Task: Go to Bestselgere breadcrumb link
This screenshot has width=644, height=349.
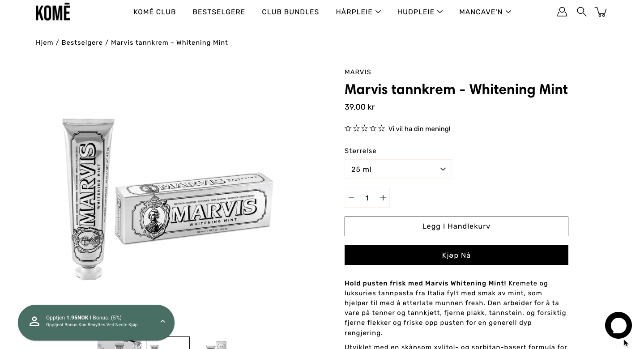Action: 82,43
